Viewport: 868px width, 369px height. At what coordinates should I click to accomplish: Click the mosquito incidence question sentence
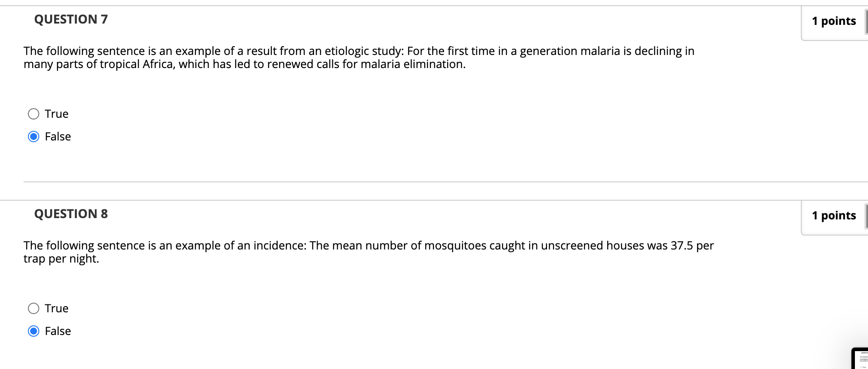tap(369, 252)
